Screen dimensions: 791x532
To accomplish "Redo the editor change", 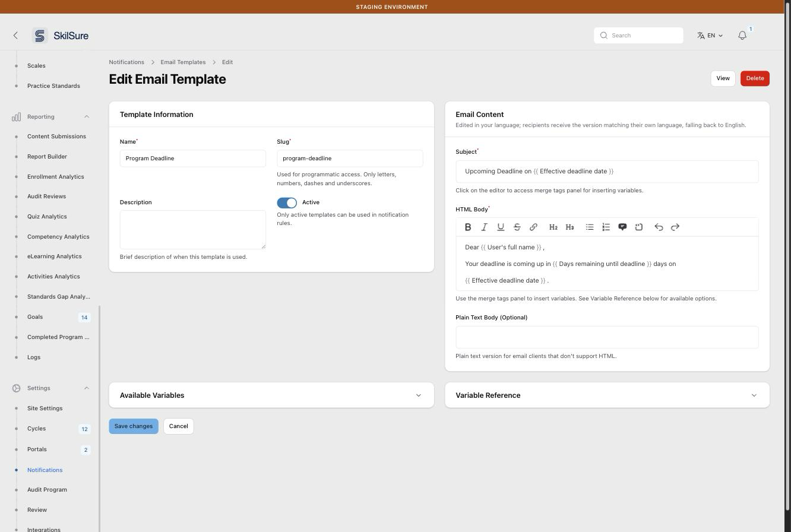I will [675, 227].
